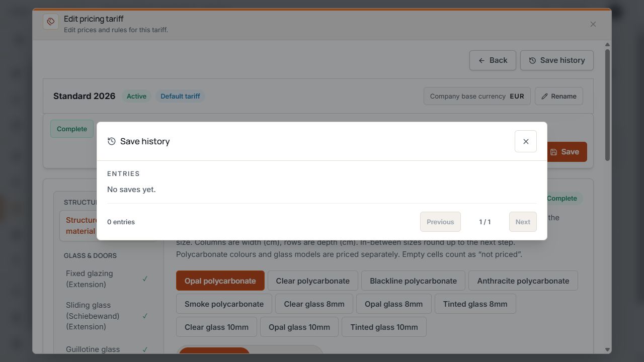Close the Edit pricing tariff panel
Viewport: 644px width, 362px height.
pos(593,24)
